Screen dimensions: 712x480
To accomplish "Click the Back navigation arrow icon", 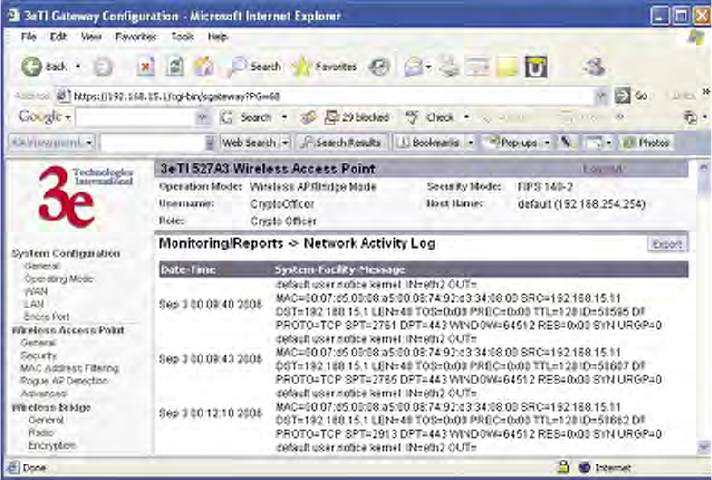I will click(x=31, y=67).
